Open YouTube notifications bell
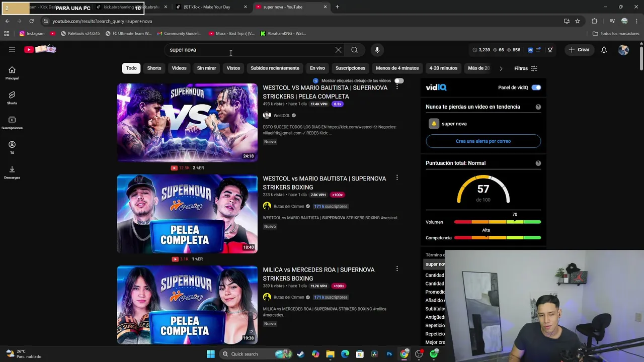 click(x=604, y=50)
